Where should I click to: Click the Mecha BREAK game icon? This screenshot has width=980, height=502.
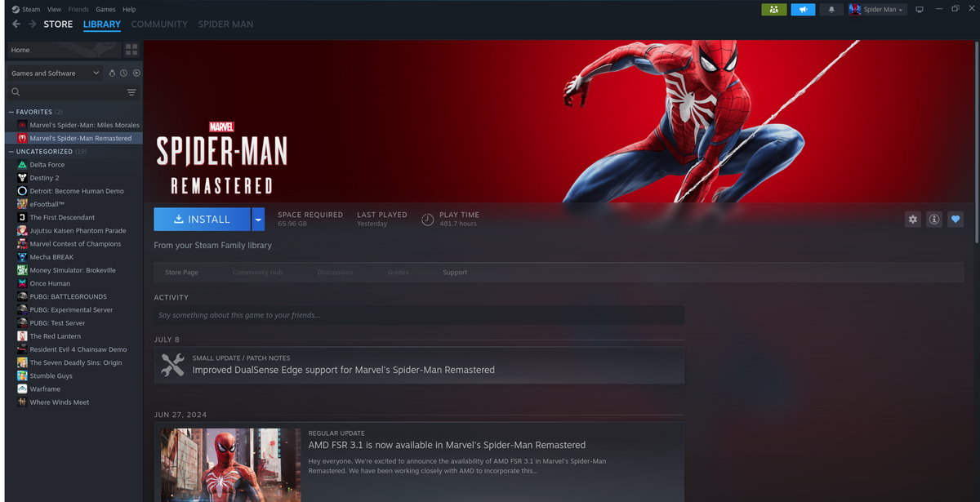[x=23, y=257]
